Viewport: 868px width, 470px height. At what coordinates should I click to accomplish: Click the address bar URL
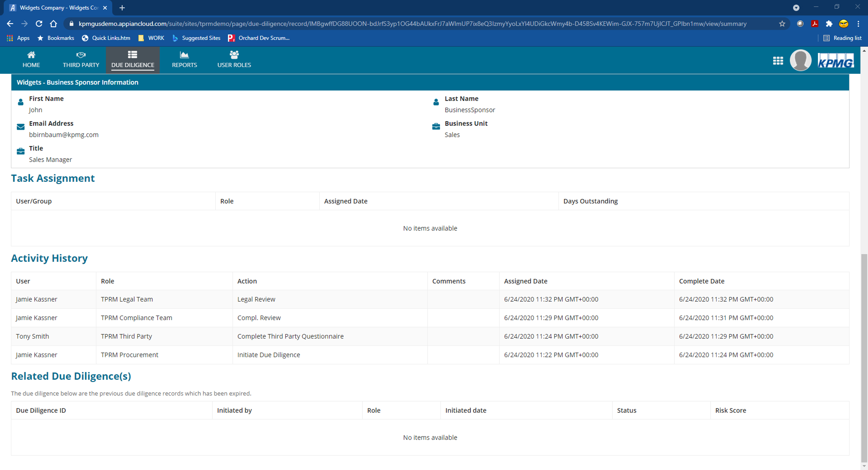413,23
